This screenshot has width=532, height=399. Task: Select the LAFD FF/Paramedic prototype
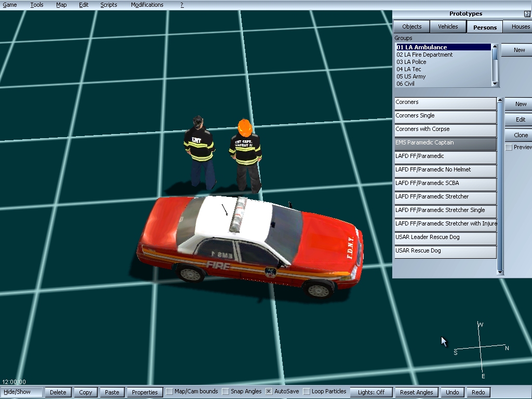click(x=445, y=157)
